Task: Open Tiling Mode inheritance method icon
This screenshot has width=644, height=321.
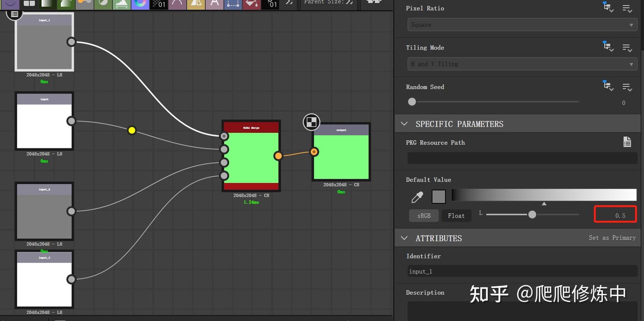Action: tap(608, 46)
